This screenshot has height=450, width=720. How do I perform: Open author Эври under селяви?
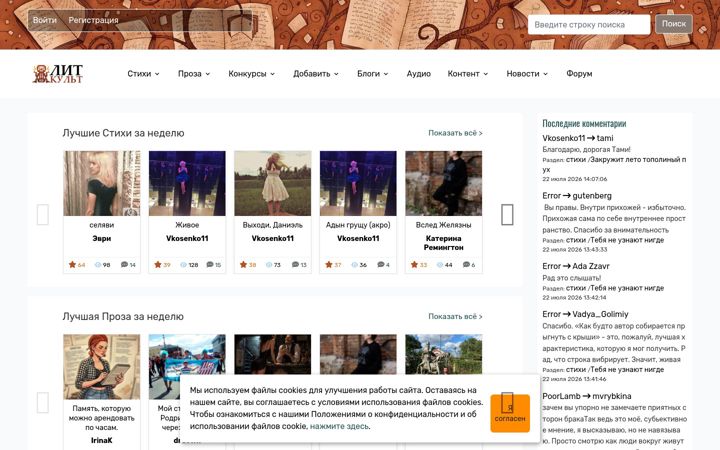click(101, 238)
